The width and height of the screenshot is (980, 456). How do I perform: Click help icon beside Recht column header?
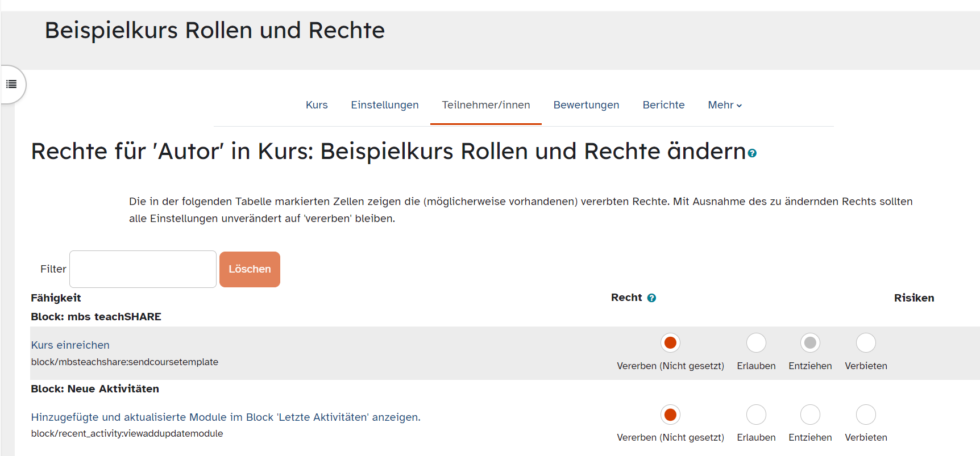tap(651, 298)
